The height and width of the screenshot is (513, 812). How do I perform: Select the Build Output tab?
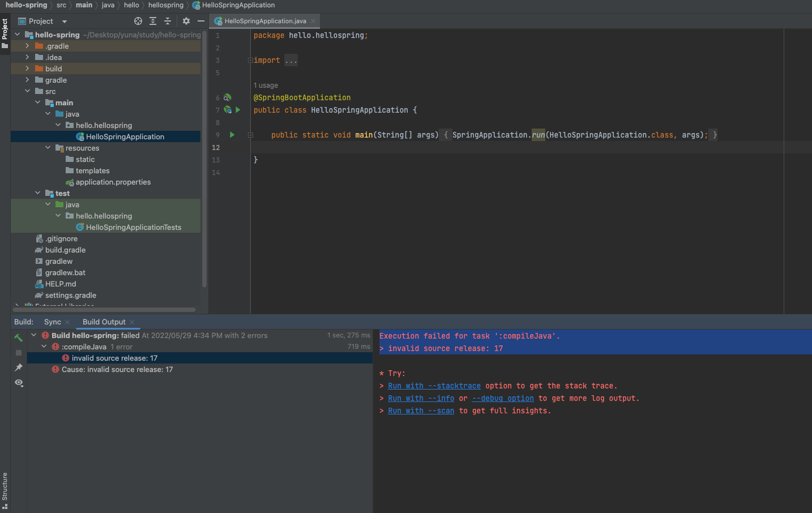[104, 322]
